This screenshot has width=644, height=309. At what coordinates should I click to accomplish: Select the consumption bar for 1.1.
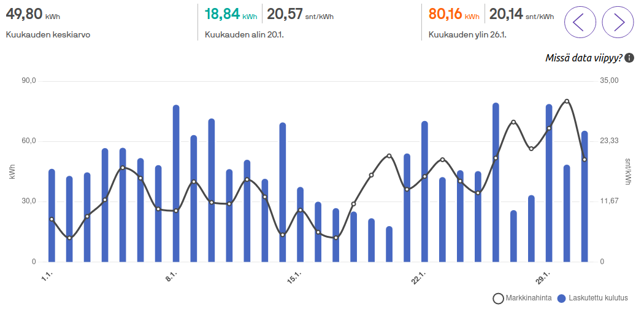(x=52, y=216)
